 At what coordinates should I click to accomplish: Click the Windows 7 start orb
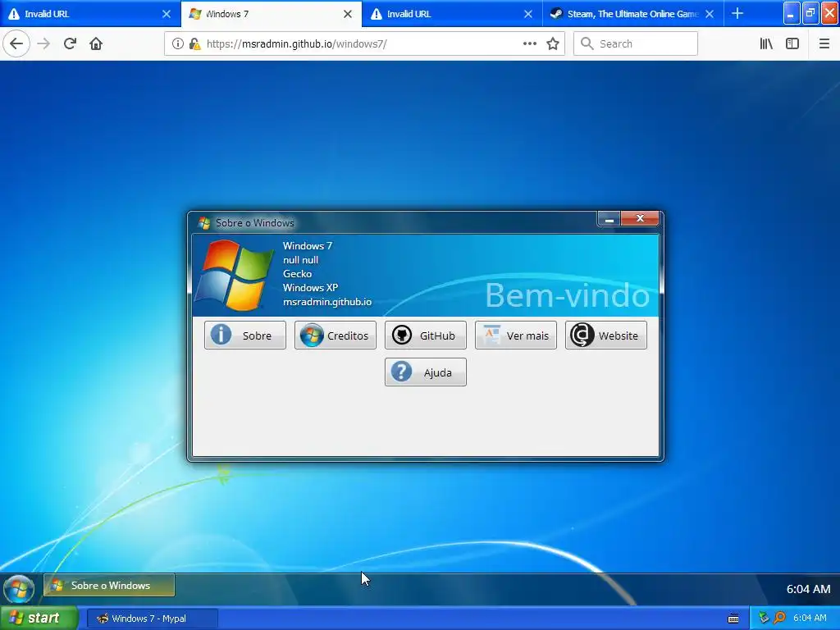pyautogui.click(x=19, y=589)
